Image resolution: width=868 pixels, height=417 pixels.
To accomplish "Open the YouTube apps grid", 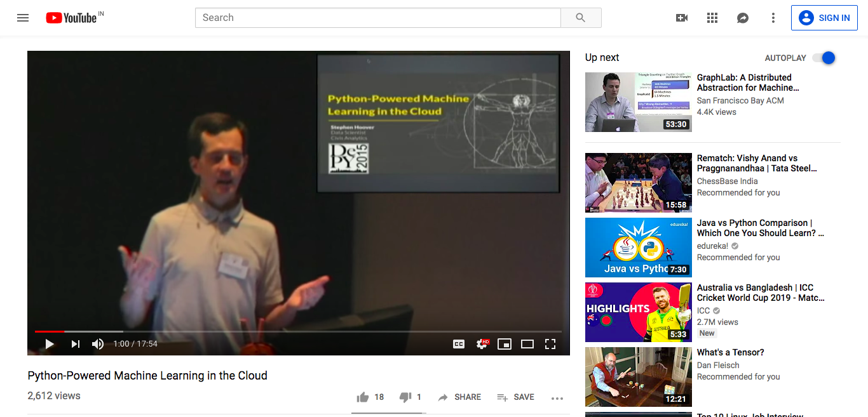I will point(712,18).
